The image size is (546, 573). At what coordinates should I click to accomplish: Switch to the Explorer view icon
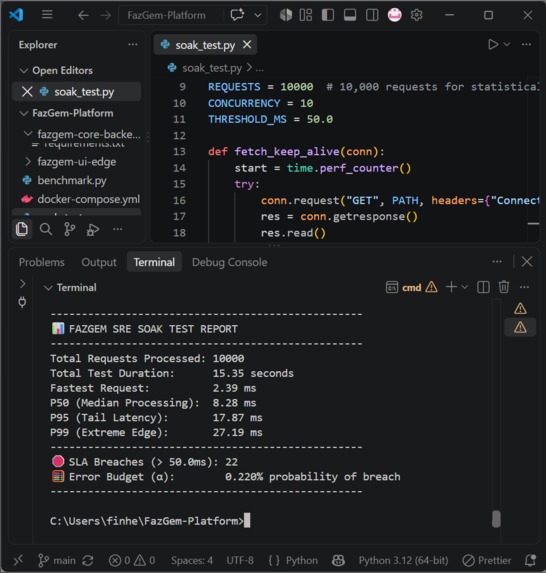(22, 229)
